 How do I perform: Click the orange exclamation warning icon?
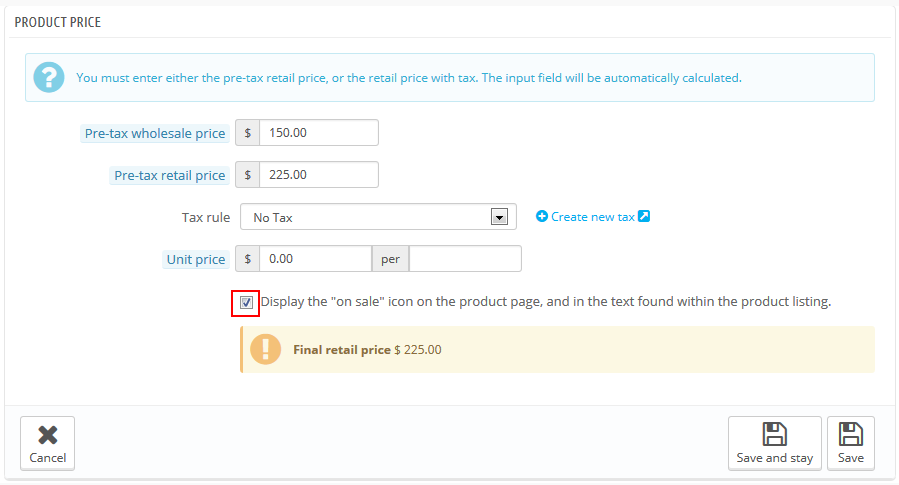(x=265, y=349)
